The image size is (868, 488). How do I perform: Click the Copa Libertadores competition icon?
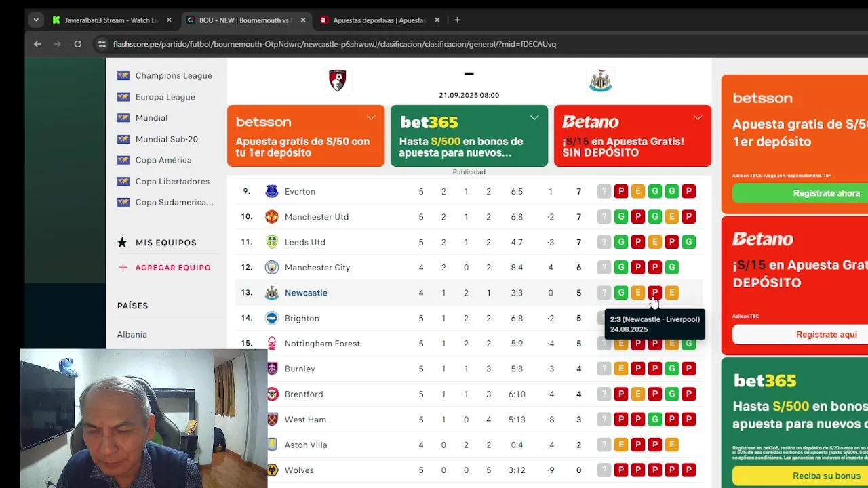pyautogui.click(x=123, y=181)
